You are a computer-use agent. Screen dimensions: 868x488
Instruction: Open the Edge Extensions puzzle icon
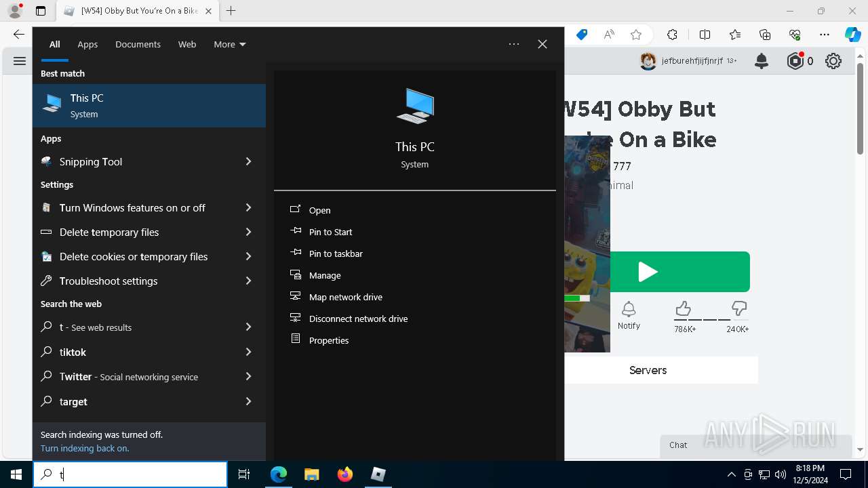[x=672, y=35]
